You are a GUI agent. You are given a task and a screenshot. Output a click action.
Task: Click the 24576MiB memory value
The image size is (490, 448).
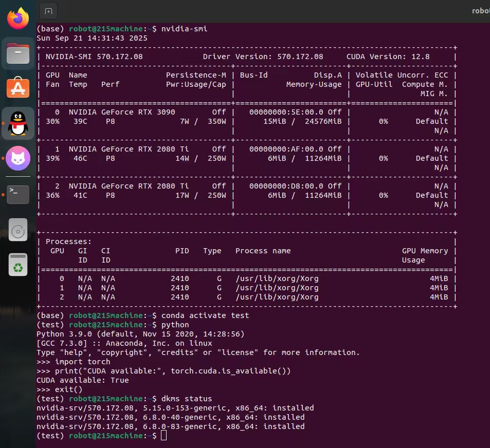tap(323, 121)
